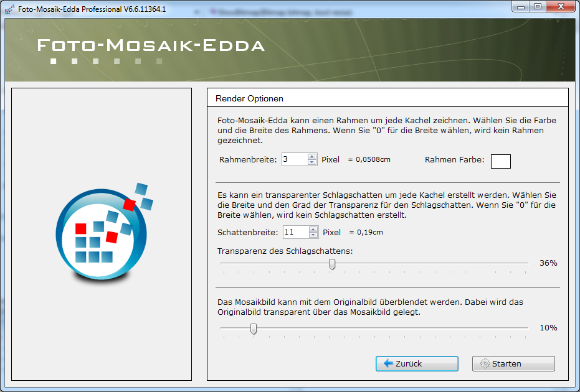This screenshot has height=392, width=580.
Task: Decrease Schattenbreite with the down arrow
Action: (x=313, y=235)
